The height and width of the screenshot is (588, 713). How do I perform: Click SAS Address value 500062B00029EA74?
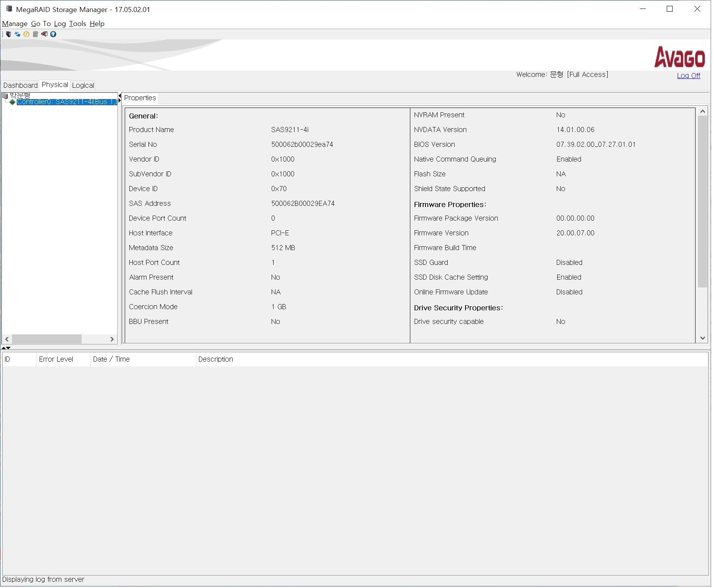(x=303, y=204)
